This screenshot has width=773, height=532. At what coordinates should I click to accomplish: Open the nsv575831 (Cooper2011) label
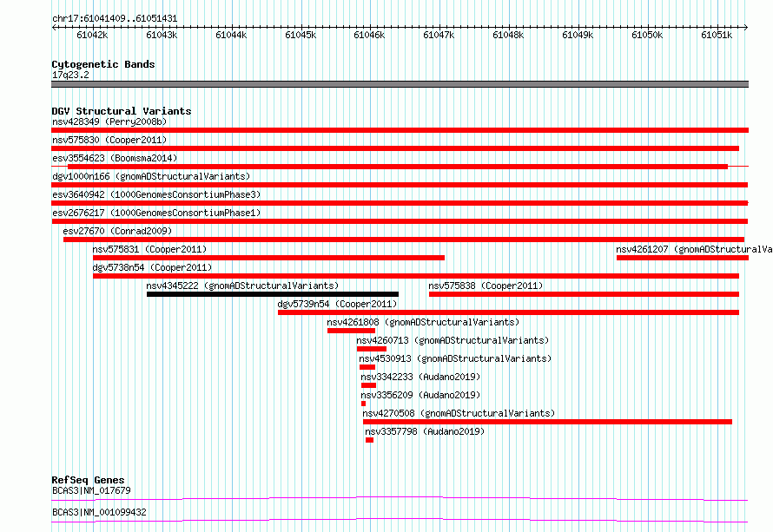[149, 249]
